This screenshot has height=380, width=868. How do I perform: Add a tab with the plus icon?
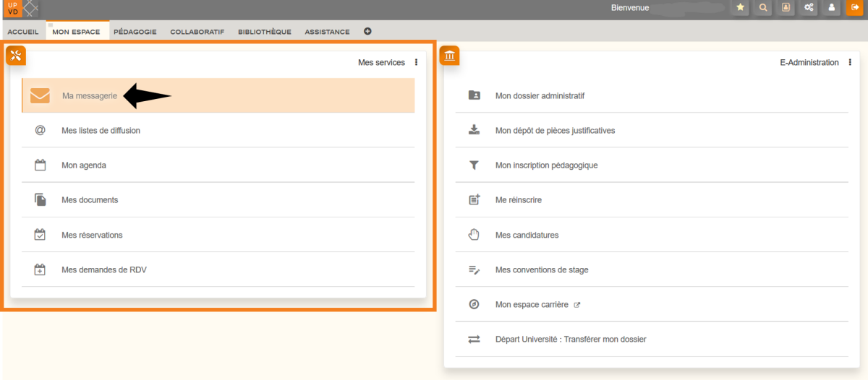[x=367, y=31]
